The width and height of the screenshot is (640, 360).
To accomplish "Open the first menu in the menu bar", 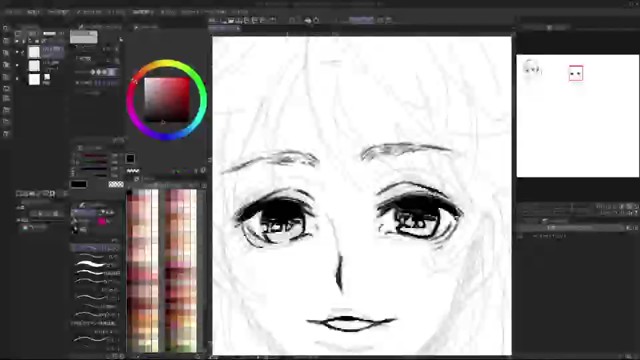I will point(13,12).
